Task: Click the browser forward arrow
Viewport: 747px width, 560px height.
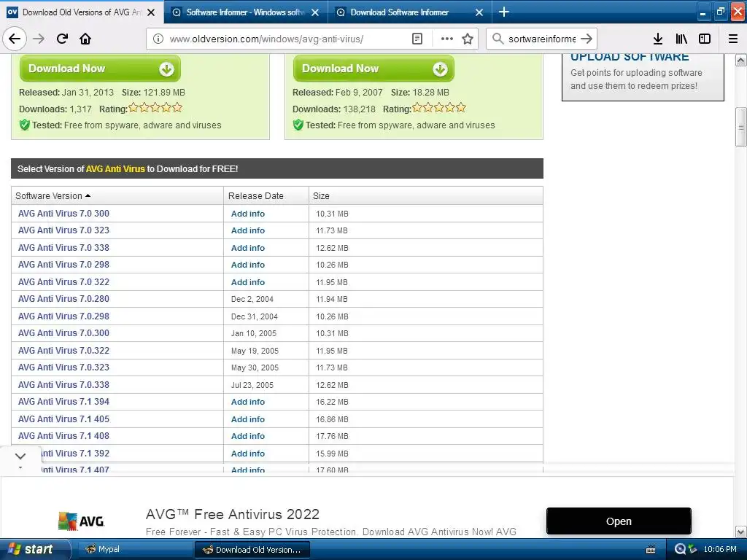Action: (x=39, y=39)
